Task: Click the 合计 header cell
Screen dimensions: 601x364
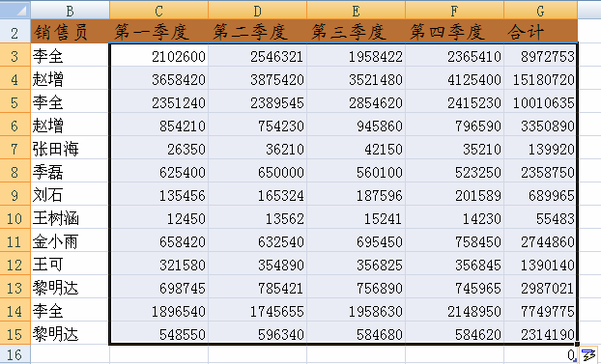Action: click(x=540, y=32)
